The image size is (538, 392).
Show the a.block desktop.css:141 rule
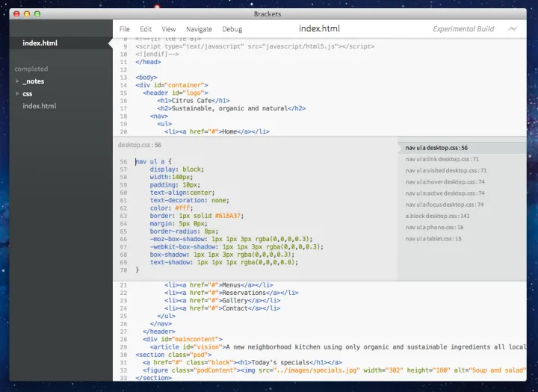coord(437,216)
